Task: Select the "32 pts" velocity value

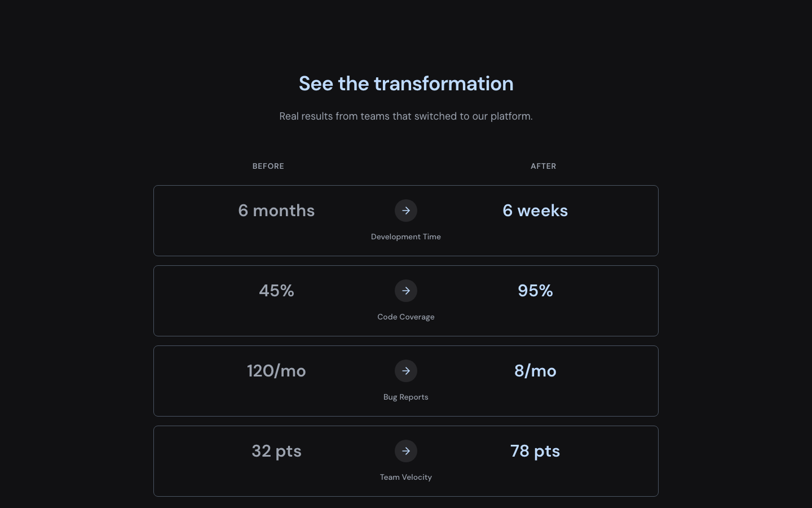Action: tap(276, 451)
